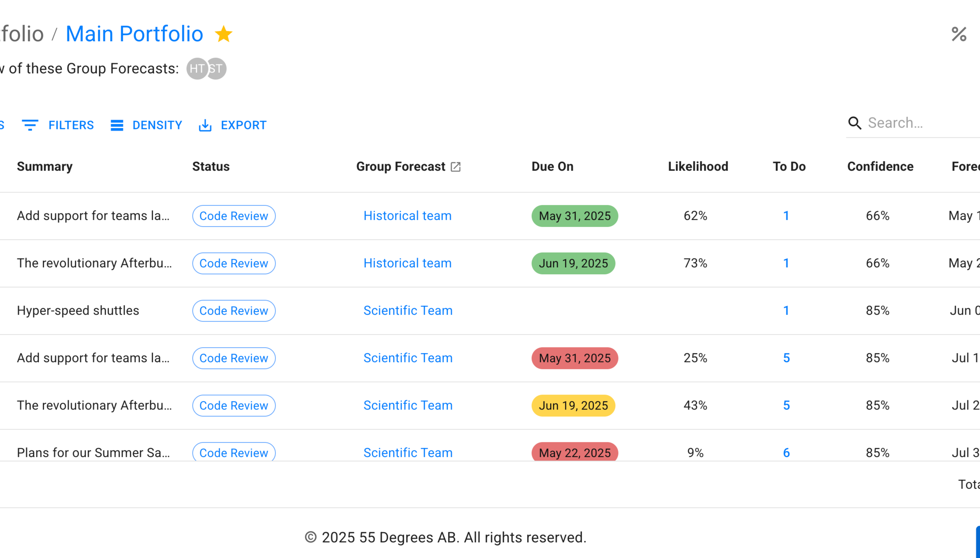The image size is (980, 558).
Task: Click the percent icon at top right
Action: pyautogui.click(x=958, y=35)
